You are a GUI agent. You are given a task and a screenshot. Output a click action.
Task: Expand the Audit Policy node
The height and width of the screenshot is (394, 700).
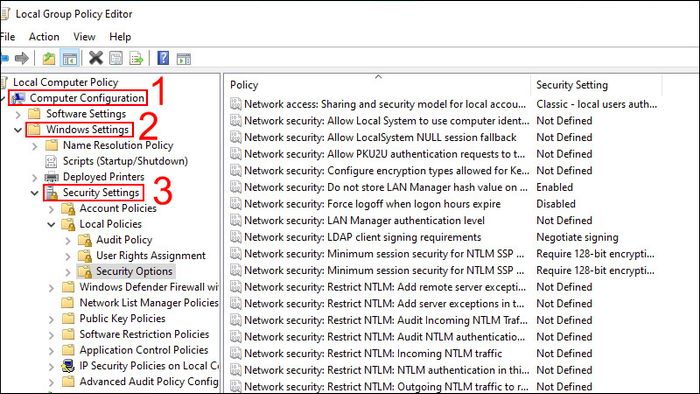[x=68, y=241]
